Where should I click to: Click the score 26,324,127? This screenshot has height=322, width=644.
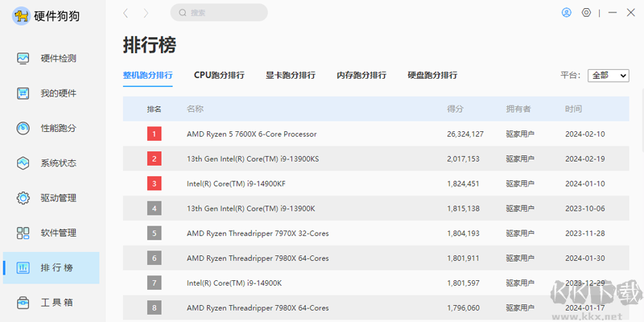click(465, 134)
